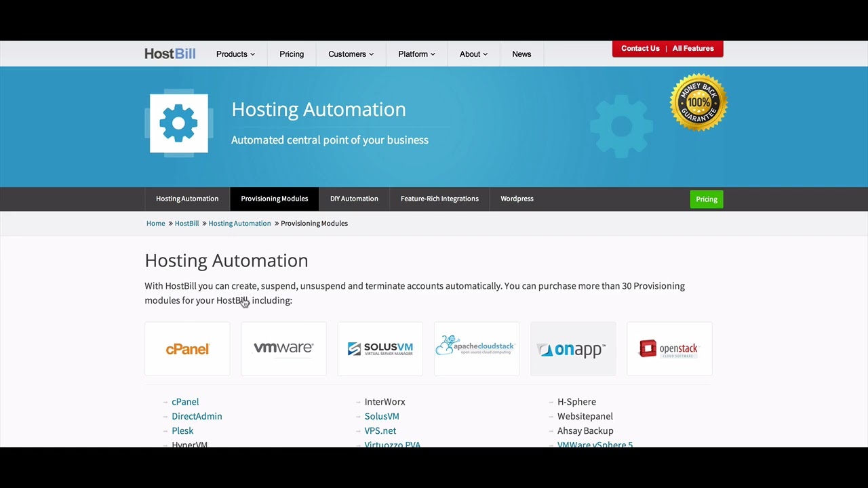Image resolution: width=868 pixels, height=488 pixels.
Task: Open the SolusVM logo tile
Action: tap(380, 348)
